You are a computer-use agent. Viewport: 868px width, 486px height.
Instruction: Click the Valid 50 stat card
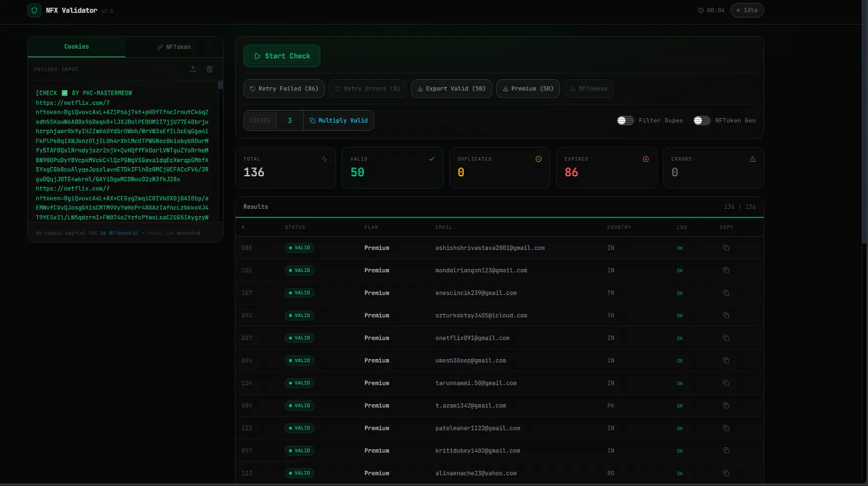tap(392, 168)
